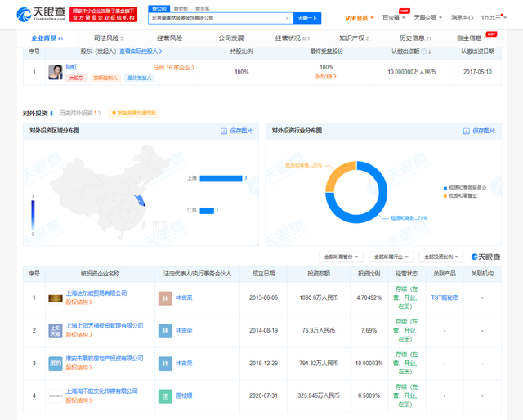This screenshot has width=523, height=420.
Task: Open shareholder name link 陶虹
Action: point(71,67)
